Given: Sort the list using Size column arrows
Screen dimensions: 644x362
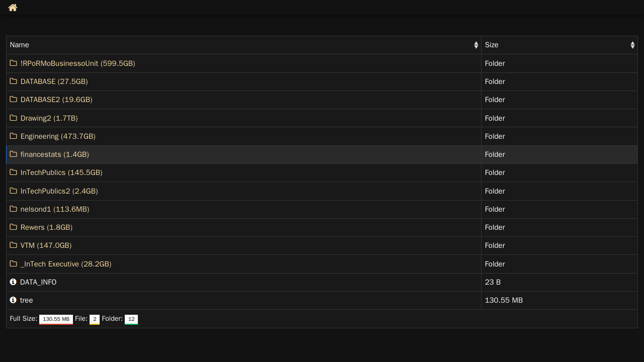Looking at the screenshot, I should pyautogui.click(x=632, y=45).
